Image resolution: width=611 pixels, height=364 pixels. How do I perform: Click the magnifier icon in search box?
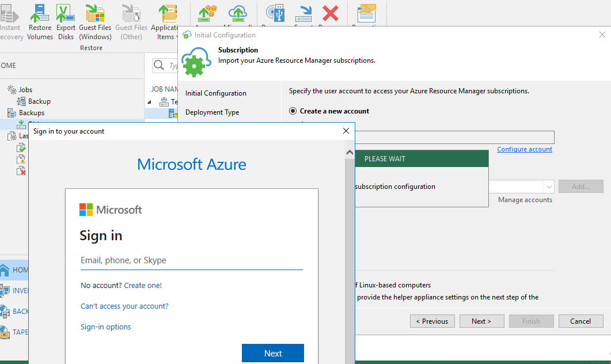tap(158, 65)
